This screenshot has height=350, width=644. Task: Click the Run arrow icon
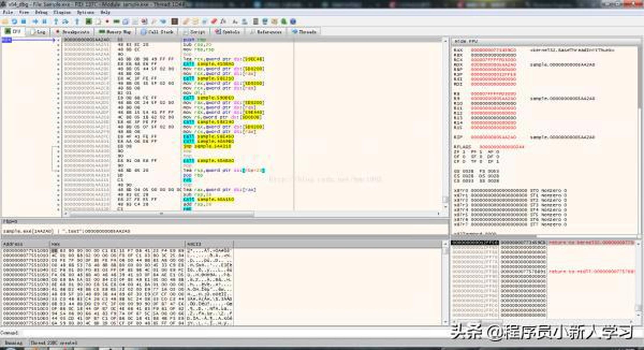(x=35, y=21)
